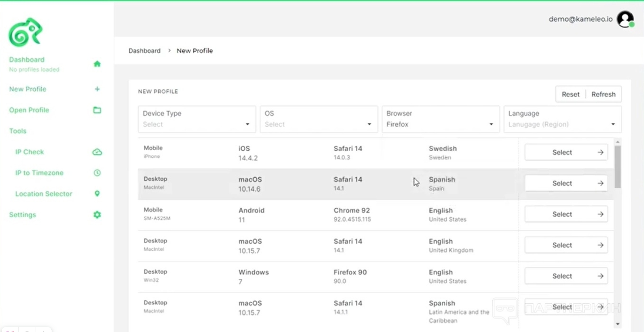
Task: Click the No profiles loaded status text
Action: (x=34, y=69)
